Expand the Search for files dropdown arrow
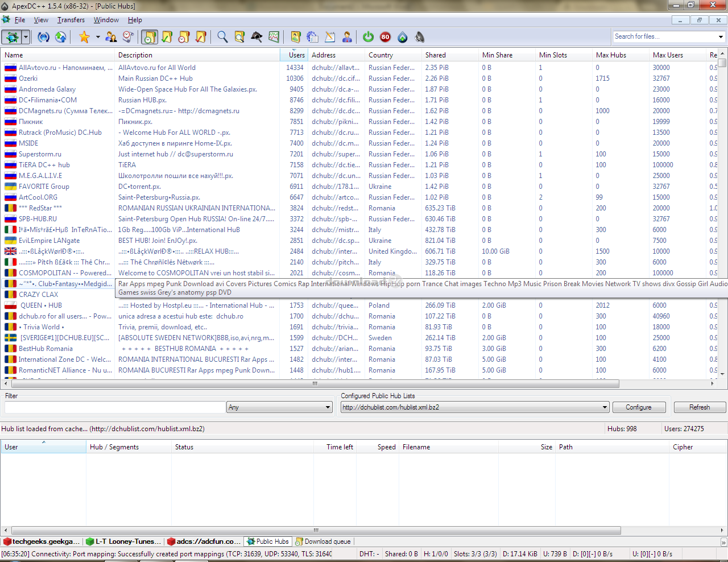728x562 pixels. click(721, 36)
